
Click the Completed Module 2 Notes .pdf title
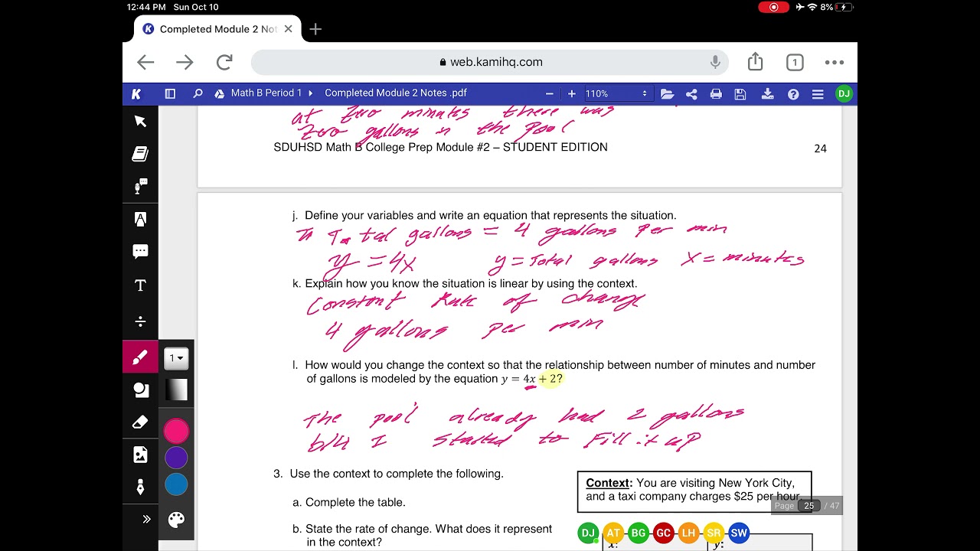point(396,93)
